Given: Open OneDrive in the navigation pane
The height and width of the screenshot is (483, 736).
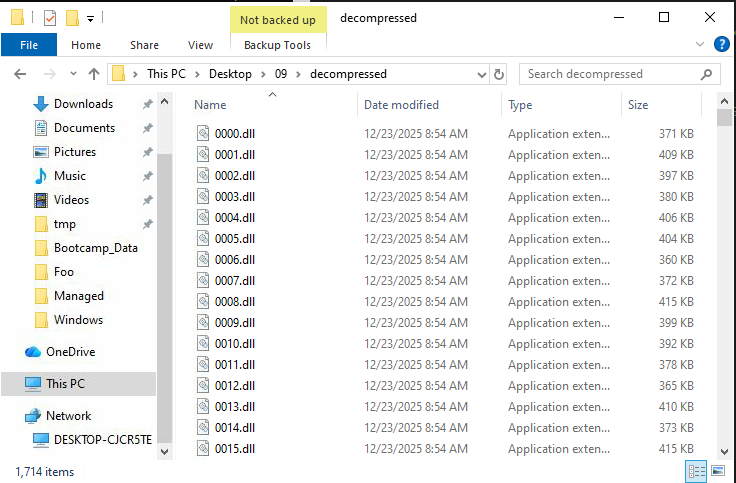Looking at the screenshot, I should [x=68, y=352].
